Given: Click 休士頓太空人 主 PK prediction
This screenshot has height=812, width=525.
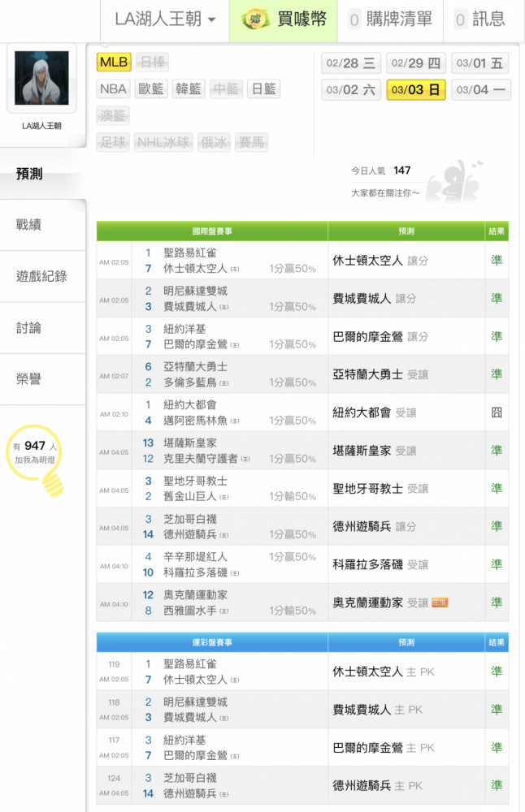Looking at the screenshot, I should (384, 672).
